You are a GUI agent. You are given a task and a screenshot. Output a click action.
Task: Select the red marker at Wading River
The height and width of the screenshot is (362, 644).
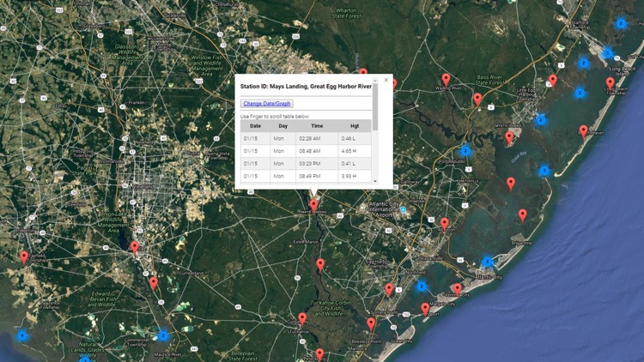tap(446, 80)
